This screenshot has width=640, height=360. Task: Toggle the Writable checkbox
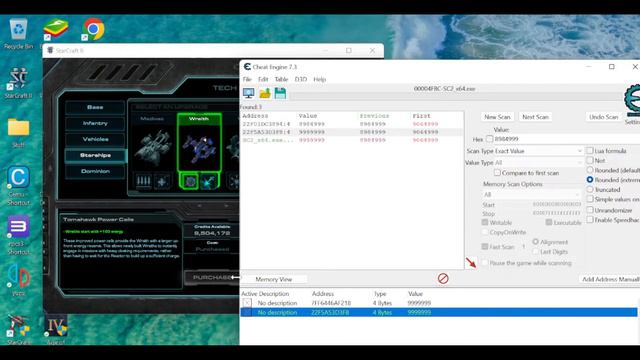pyautogui.click(x=485, y=222)
